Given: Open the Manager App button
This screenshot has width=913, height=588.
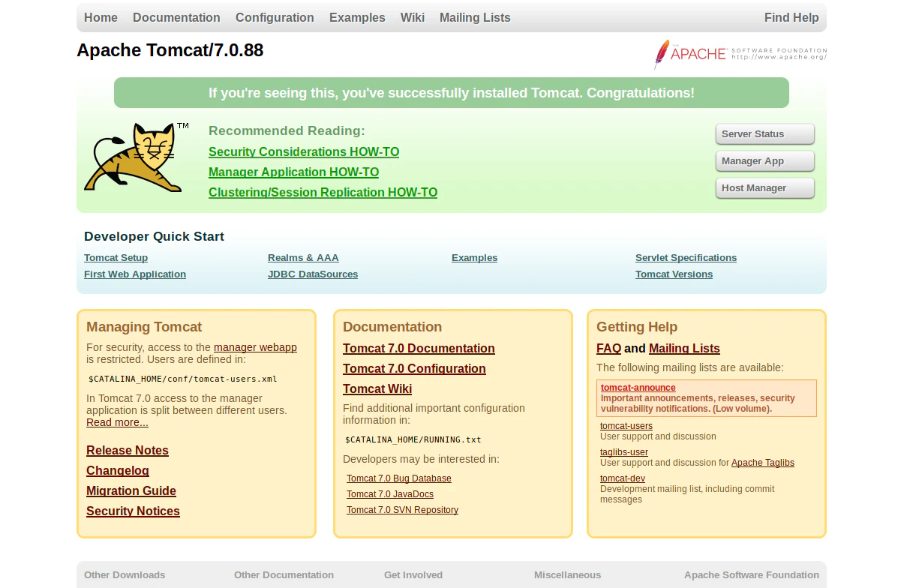Looking at the screenshot, I should click(x=764, y=161).
